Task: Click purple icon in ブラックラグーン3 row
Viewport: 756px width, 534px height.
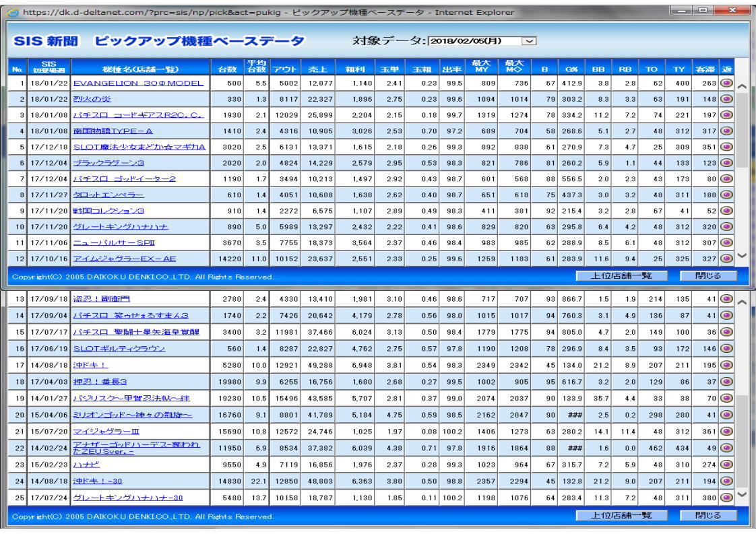Action: pos(726,162)
